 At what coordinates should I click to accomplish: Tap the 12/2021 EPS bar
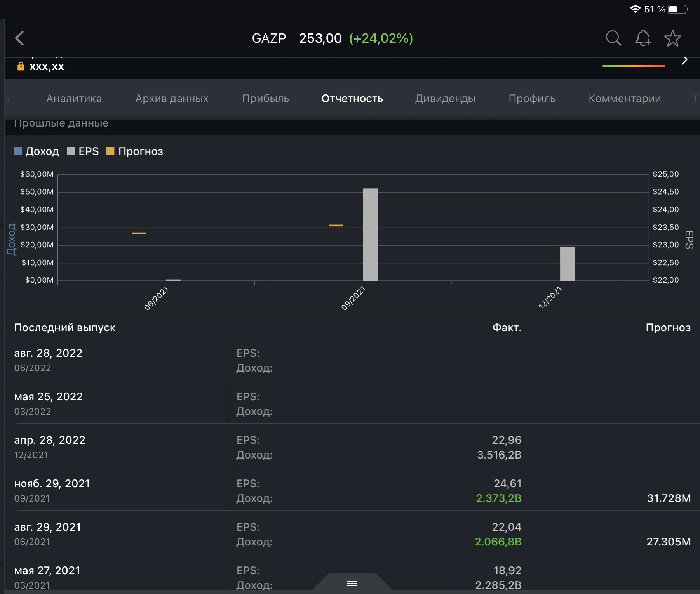(567, 264)
